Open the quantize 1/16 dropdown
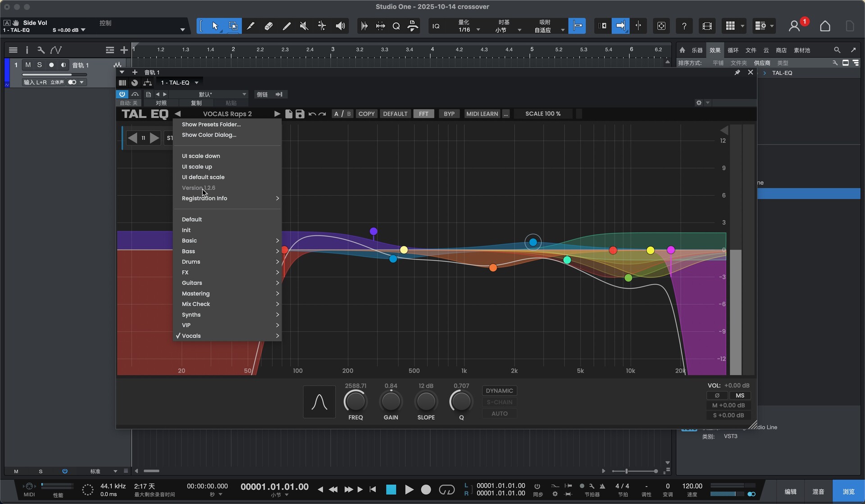Viewport: 865px width, 504px height. pyautogui.click(x=478, y=30)
